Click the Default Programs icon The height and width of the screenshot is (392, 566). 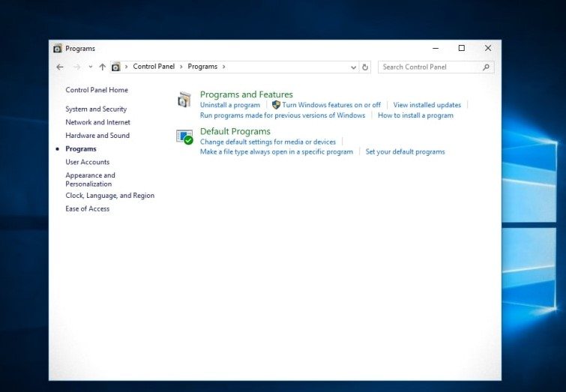click(x=184, y=136)
